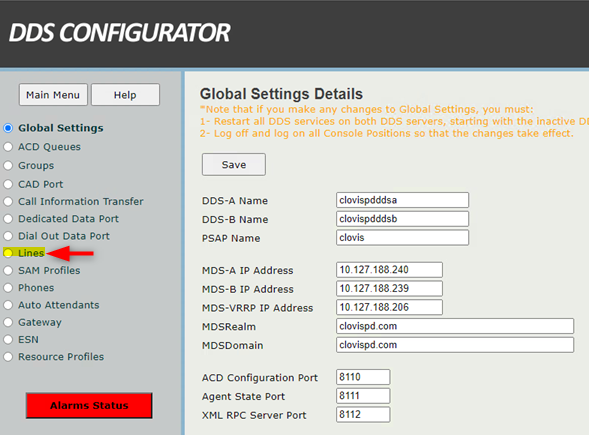The width and height of the screenshot is (589, 435).
Task: Select the Gateway radio button
Action: tap(8, 322)
